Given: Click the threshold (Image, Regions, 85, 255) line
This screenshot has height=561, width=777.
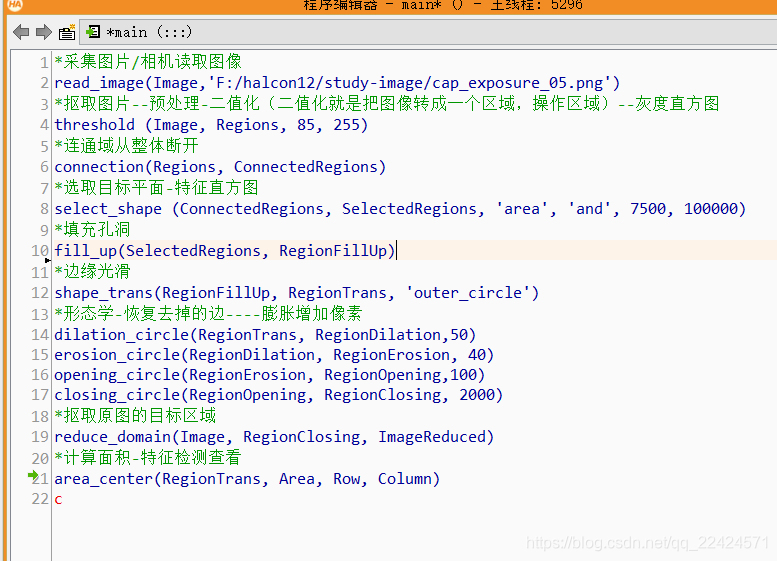Looking at the screenshot, I should pos(211,125).
